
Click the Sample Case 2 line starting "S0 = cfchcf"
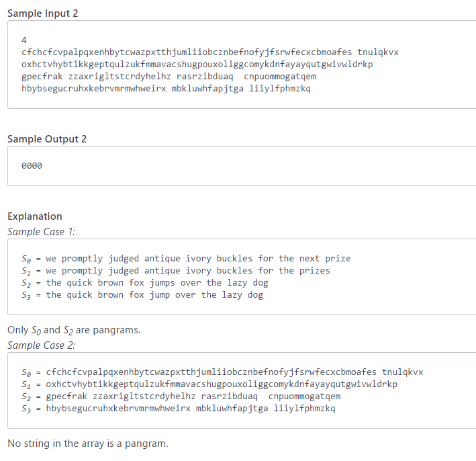[222, 372]
